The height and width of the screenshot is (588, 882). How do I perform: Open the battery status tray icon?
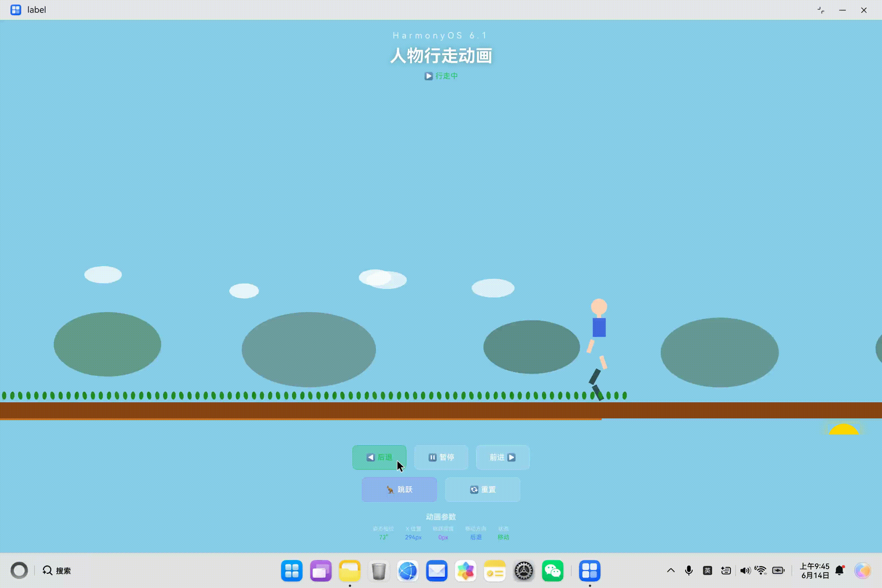[779, 570]
